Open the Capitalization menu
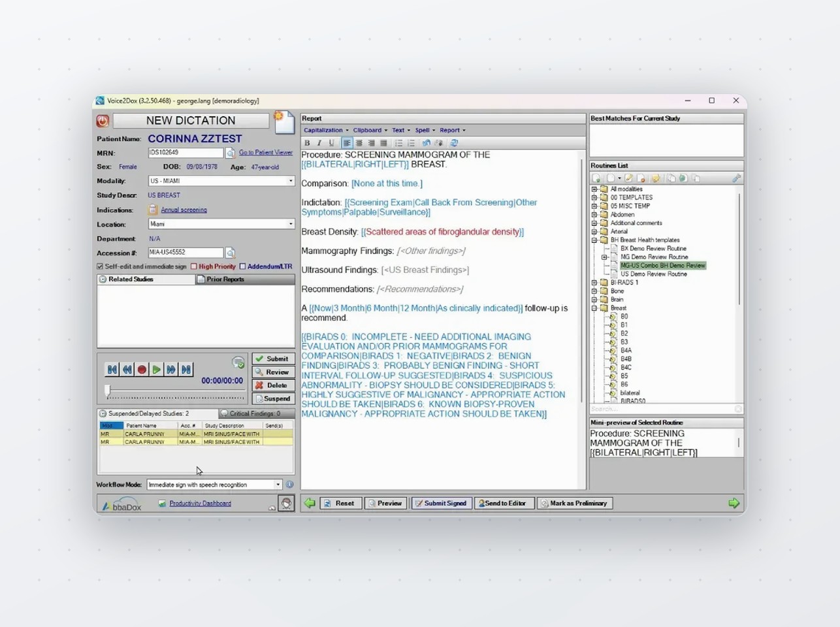 (x=326, y=130)
